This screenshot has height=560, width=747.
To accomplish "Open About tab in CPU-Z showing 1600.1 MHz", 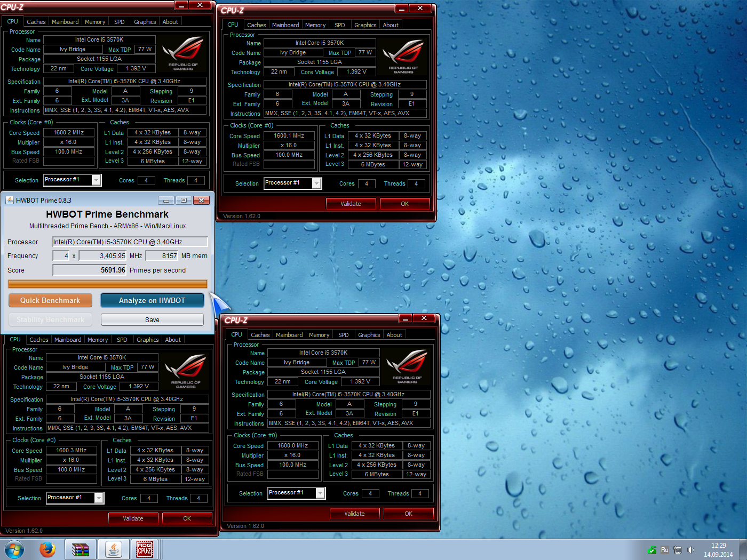I will click(x=391, y=25).
